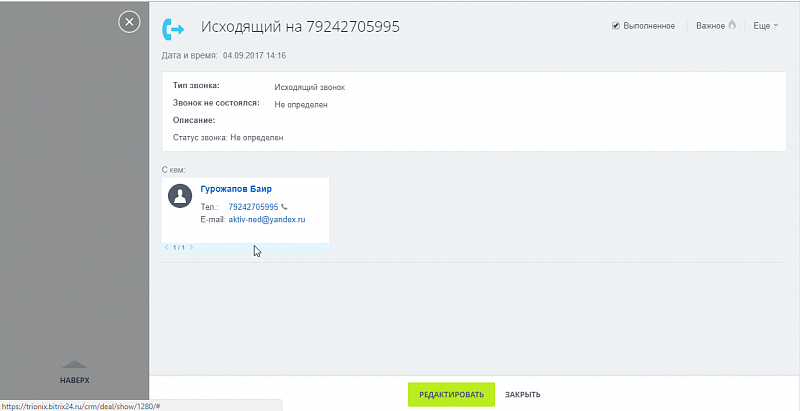The image size is (800, 411).
Task: Click phone number link 79242705995
Action: (x=253, y=207)
